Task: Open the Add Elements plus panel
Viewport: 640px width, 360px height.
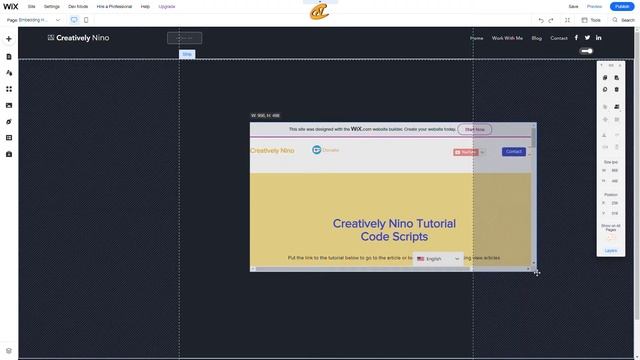Action: pyautogui.click(x=9, y=39)
